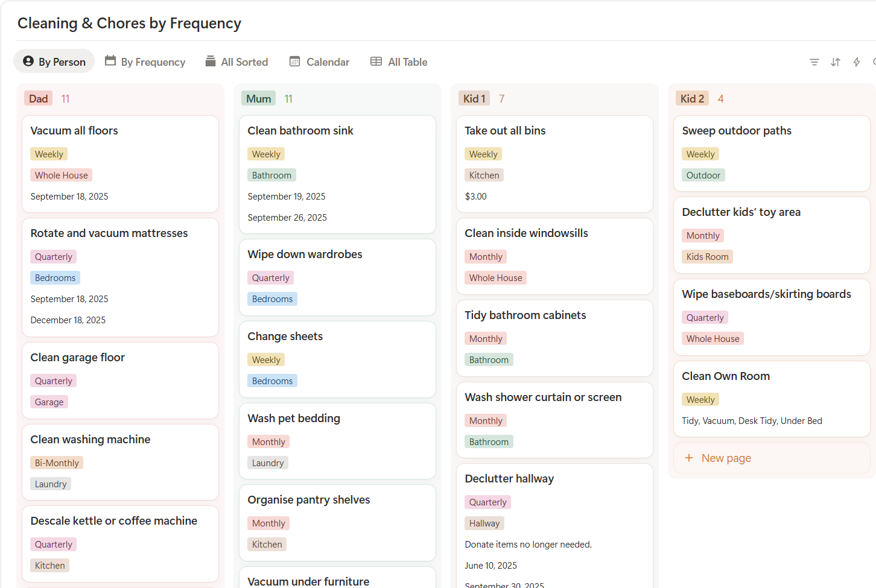Click the Kid 1 group header
Viewport: 876px width, 588px height.
click(x=474, y=99)
